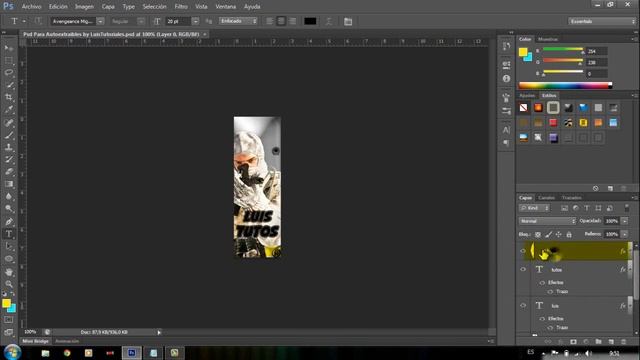Select the Dodge tool

pos(9,209)
